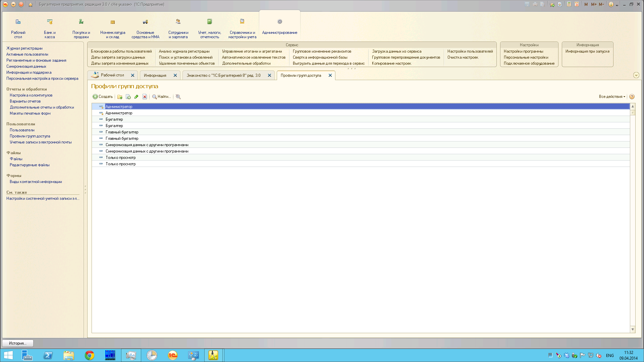The height and width of the screenshot is (362, 644).
Task: Expand the Все действия dropdown
Action: click(612, 97)
